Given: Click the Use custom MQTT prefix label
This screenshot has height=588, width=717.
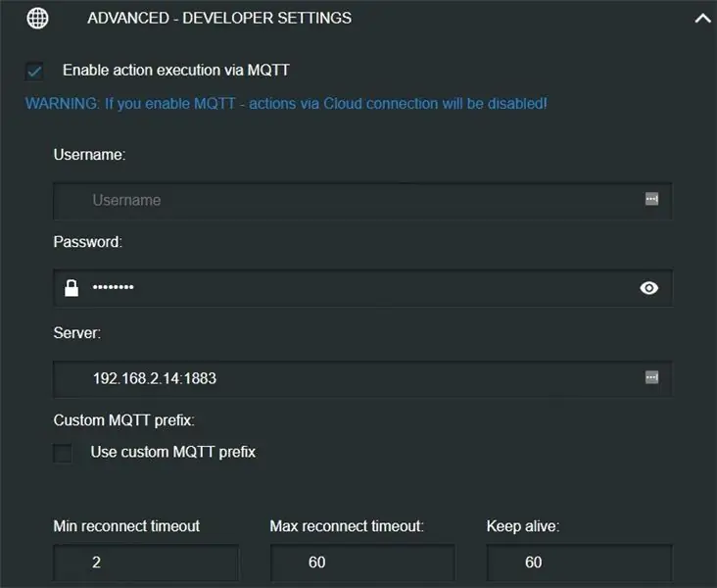Looking at the screenshot, I should tap(172, 452).
